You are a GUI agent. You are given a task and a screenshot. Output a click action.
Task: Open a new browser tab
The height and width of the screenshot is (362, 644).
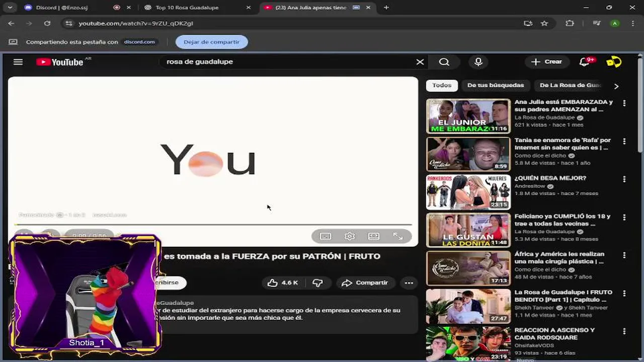point(386,8)
